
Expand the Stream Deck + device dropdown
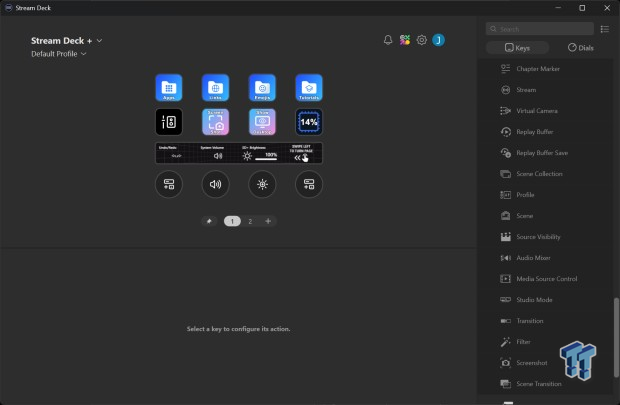[x=99, y=41]
